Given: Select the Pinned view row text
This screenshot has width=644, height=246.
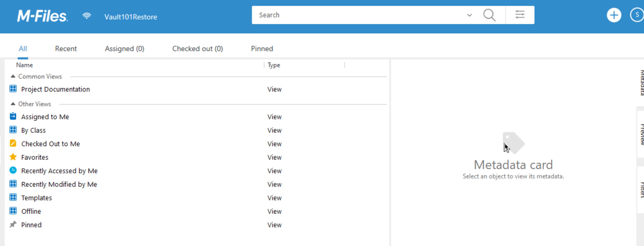Looking at the screenshot, I should (31, 225).
